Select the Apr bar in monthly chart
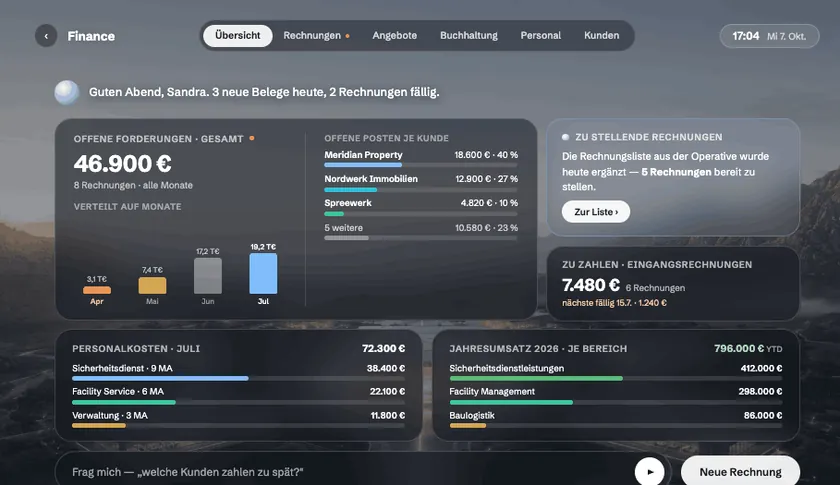 (97, 290)
